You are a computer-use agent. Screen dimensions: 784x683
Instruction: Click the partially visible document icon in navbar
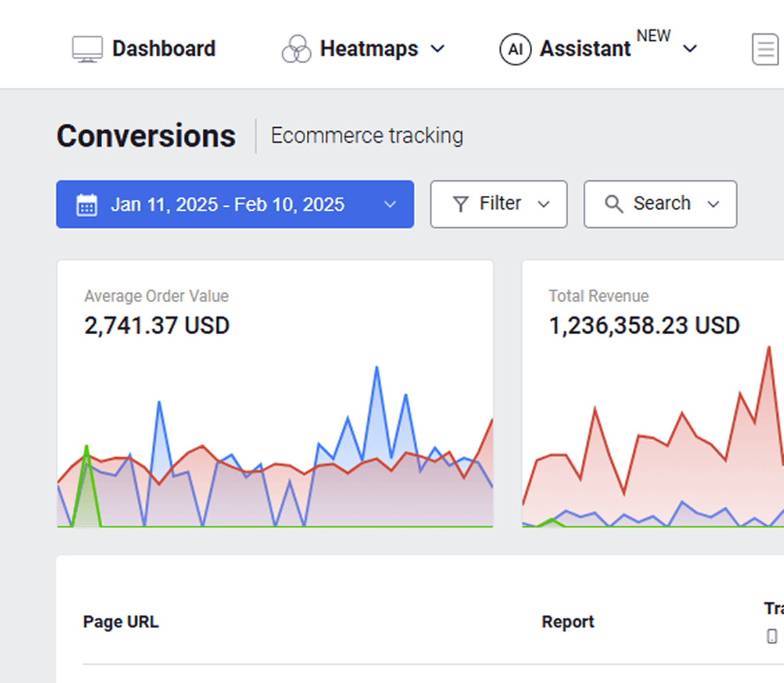pos(766,50)
